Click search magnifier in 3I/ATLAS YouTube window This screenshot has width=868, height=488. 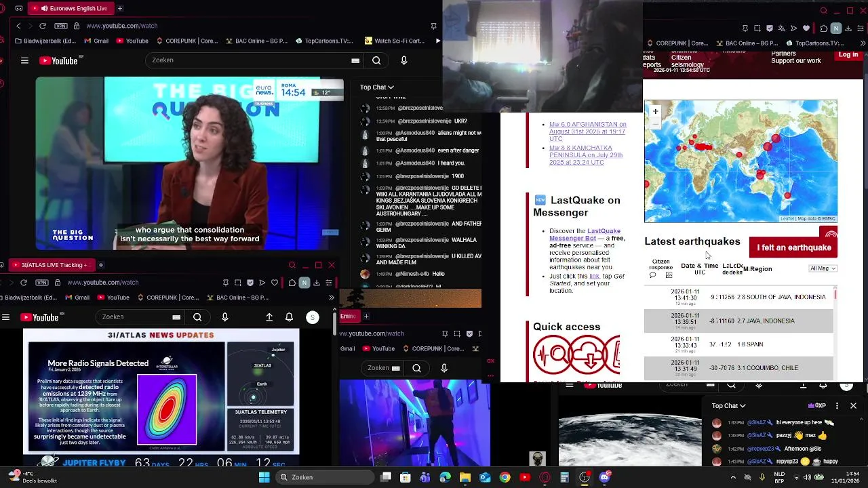[x=197, y=317]
